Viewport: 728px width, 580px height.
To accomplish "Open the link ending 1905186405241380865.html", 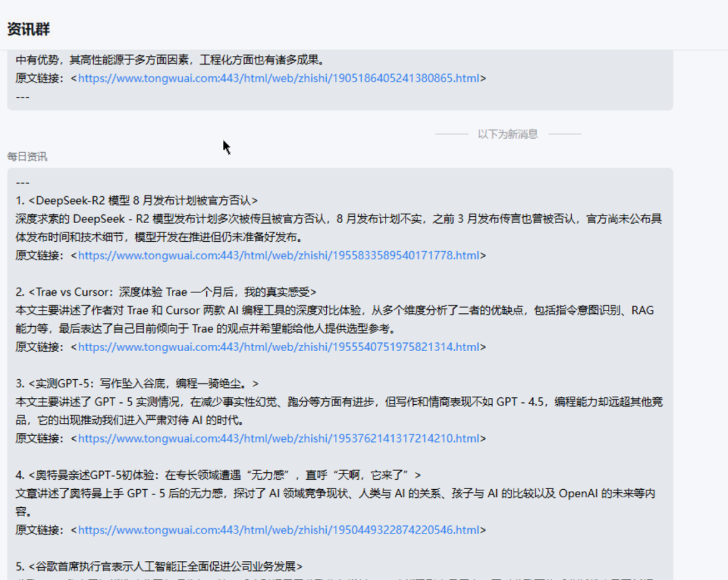I will pyautogui.click(x=278, y=78).
